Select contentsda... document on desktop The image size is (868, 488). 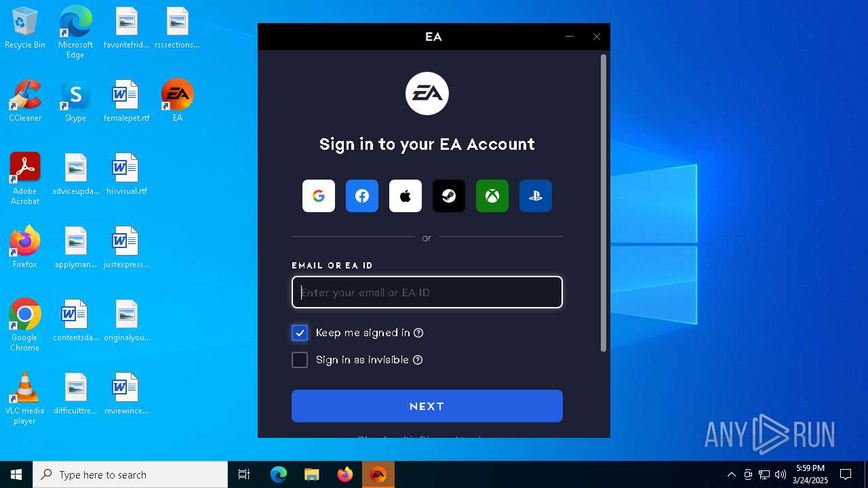pyautogui.click(x=75, y=321)
